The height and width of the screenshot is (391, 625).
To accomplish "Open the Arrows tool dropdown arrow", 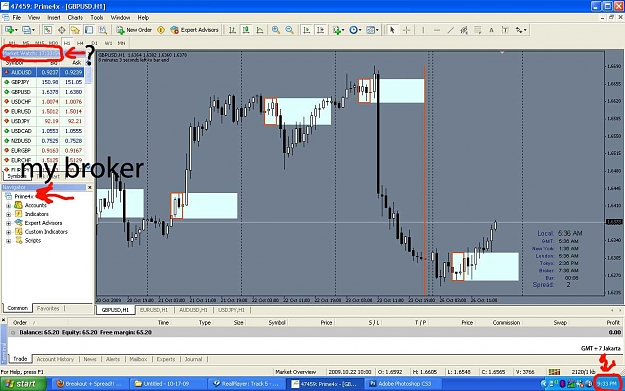I will pos(525,30).
